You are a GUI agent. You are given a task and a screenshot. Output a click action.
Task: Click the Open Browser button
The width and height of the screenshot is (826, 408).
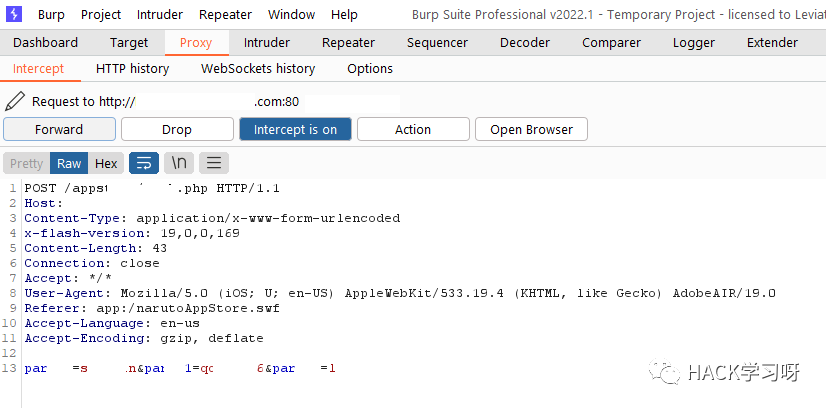click(531, 129)
